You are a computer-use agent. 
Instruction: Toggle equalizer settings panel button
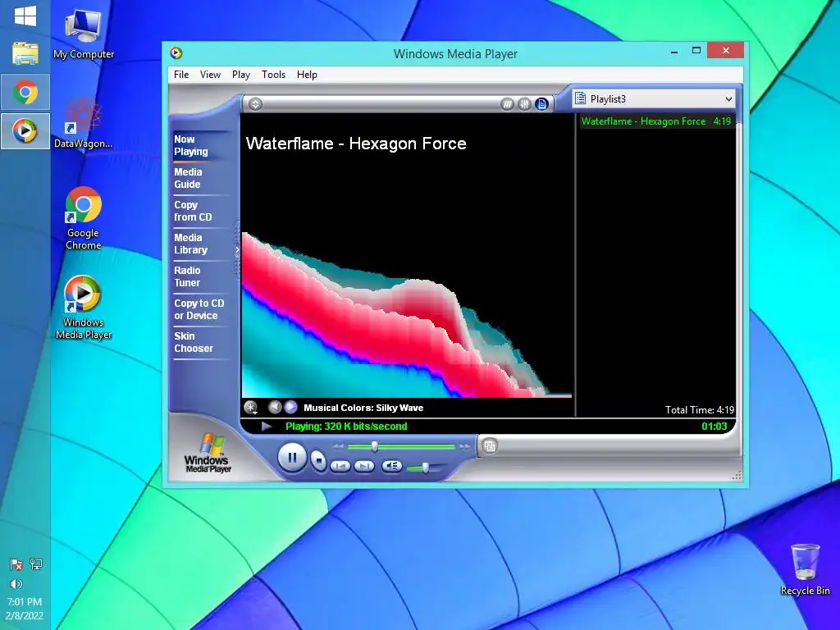point(524,104)
